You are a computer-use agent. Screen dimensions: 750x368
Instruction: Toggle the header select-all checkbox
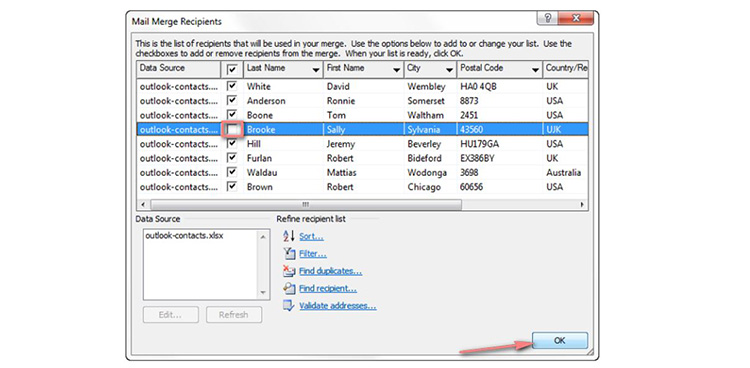pyautogui.click(x=232, y=69)
